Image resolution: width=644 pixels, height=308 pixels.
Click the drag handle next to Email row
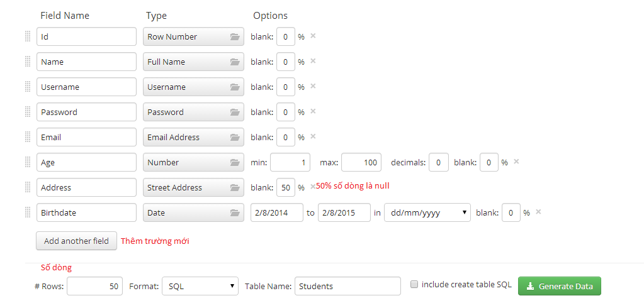coord(28,137)
